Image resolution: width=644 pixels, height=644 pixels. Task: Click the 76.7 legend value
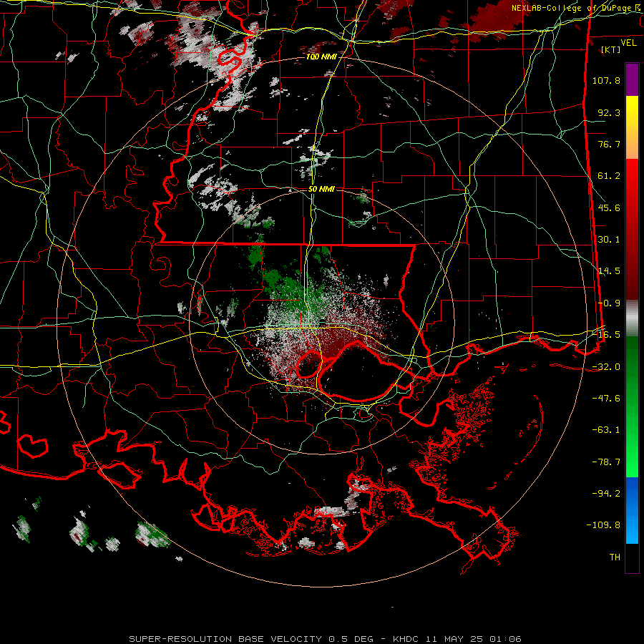[609, 144]
